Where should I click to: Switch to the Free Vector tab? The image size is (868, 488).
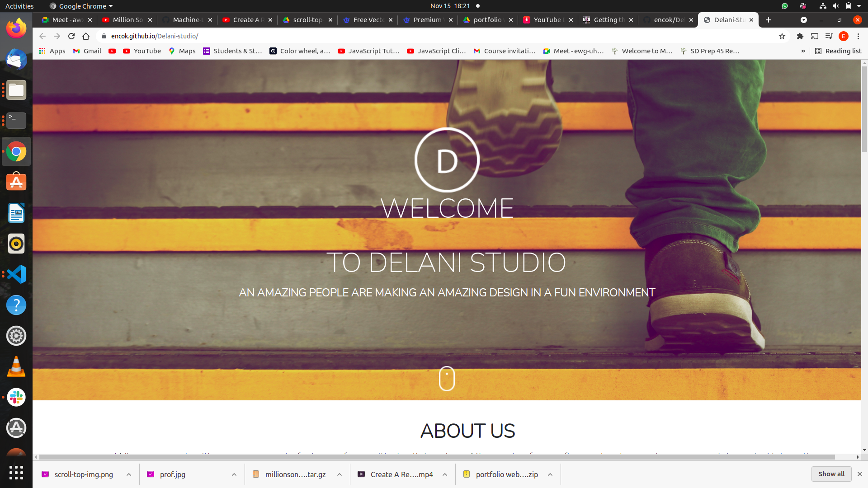click(368, 20)
